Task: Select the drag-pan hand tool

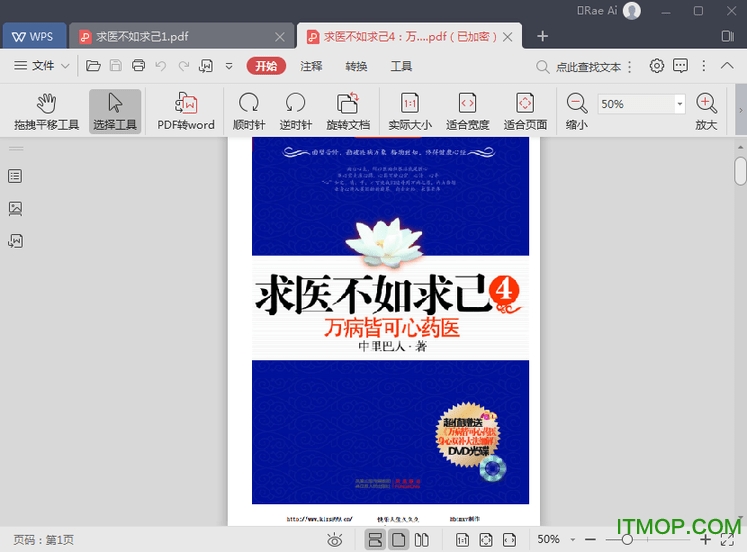Action: click(x=46, y=111)
